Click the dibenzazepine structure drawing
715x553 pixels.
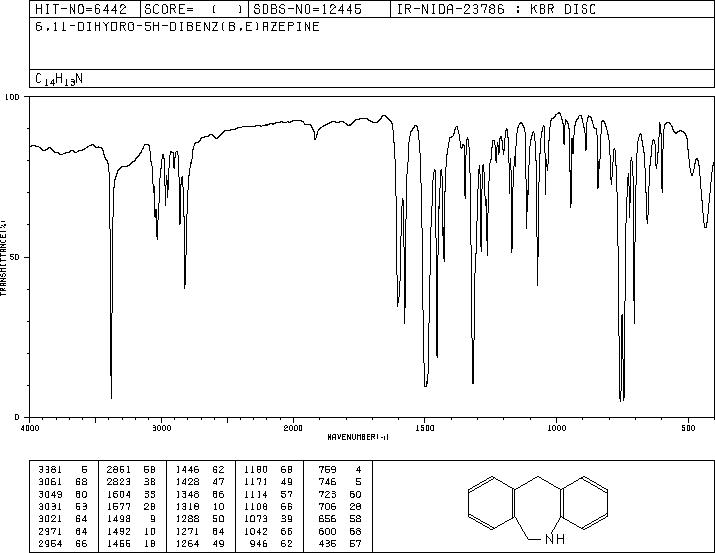[538, 510]
